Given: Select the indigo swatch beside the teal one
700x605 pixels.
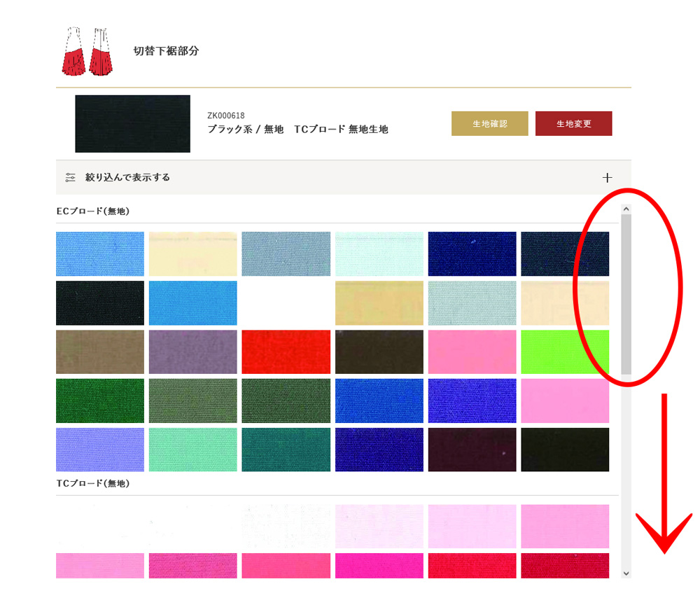Looking at the screenshot, I should tap(379, 450).
